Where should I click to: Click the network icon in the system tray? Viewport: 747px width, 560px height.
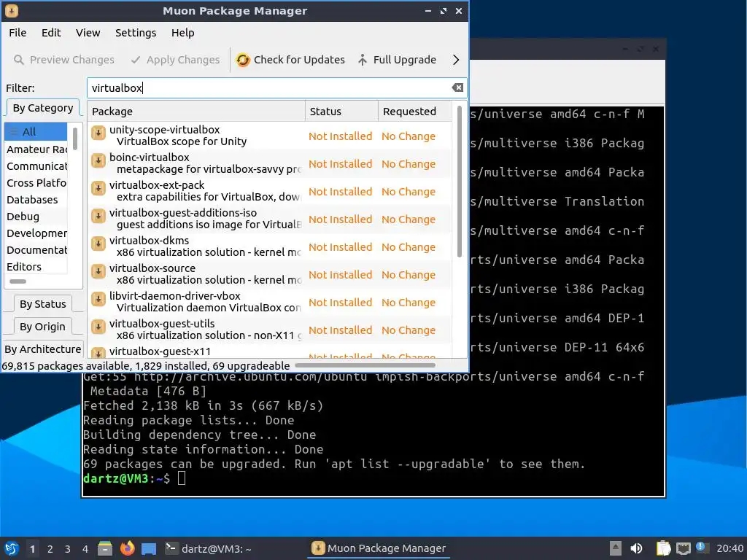pos(683,548)
